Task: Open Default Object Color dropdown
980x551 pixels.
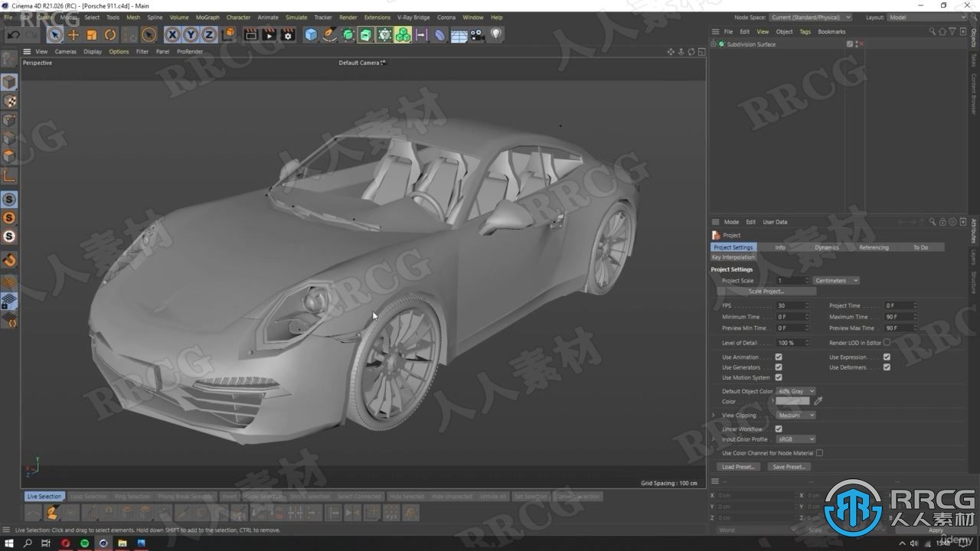Action: pos(796,391)
